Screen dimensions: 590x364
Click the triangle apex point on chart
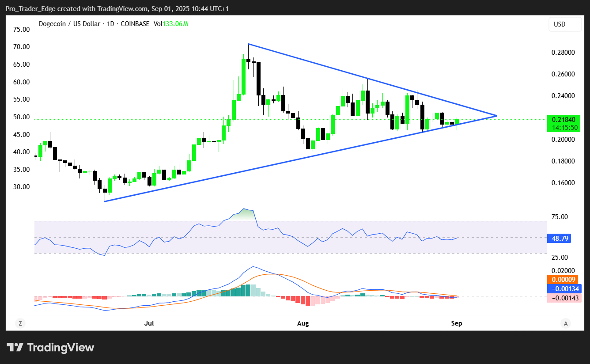point(496,116)
